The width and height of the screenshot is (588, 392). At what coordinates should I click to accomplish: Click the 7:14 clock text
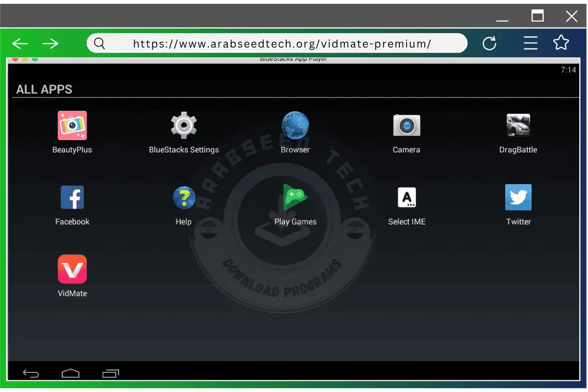(x=568, y=70)
